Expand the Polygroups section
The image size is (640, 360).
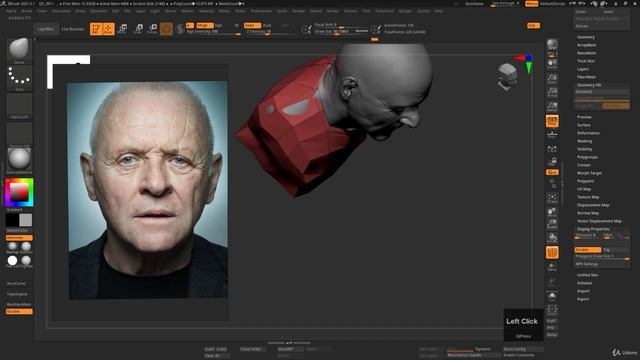[x=587, y=157]
